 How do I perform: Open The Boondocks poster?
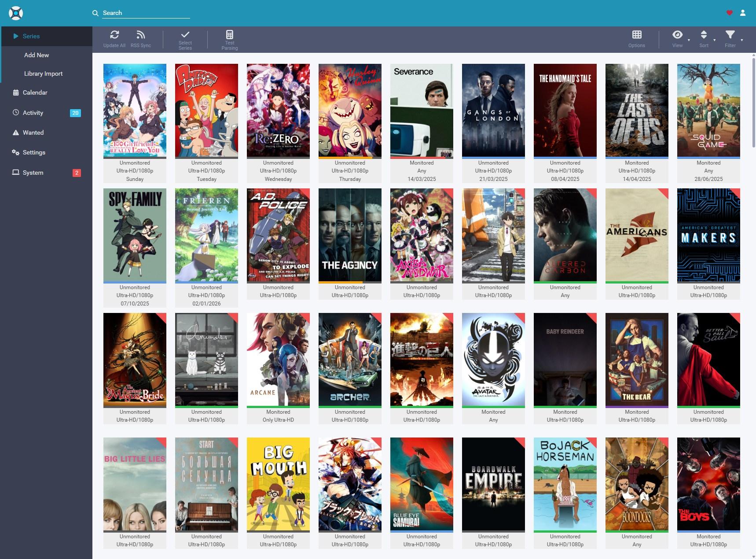point(637,484)
